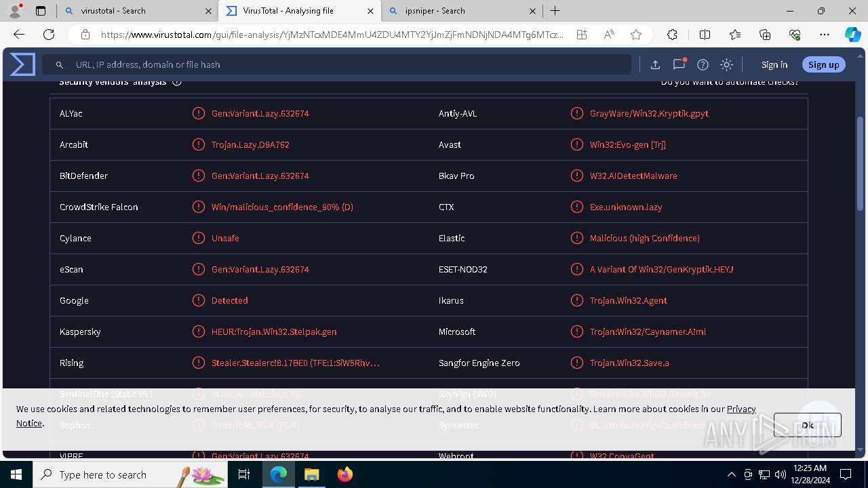Click Read aloud icon in address bar
Viewport: 868px width, 488px height.
point(609,35)
